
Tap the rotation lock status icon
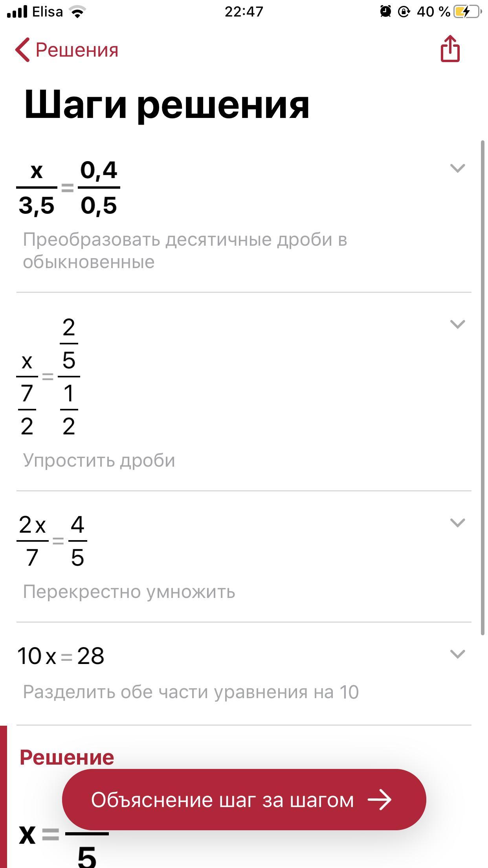404,12
